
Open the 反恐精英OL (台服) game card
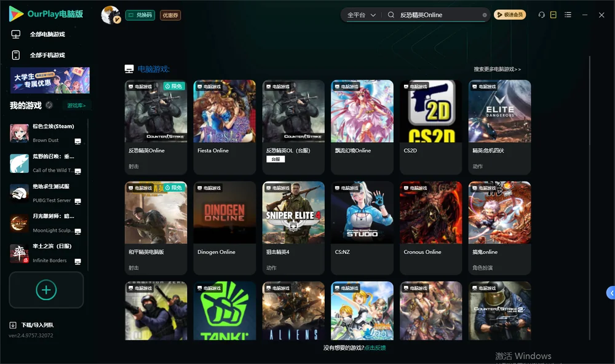pyautogui.click(x=293, y=127)
